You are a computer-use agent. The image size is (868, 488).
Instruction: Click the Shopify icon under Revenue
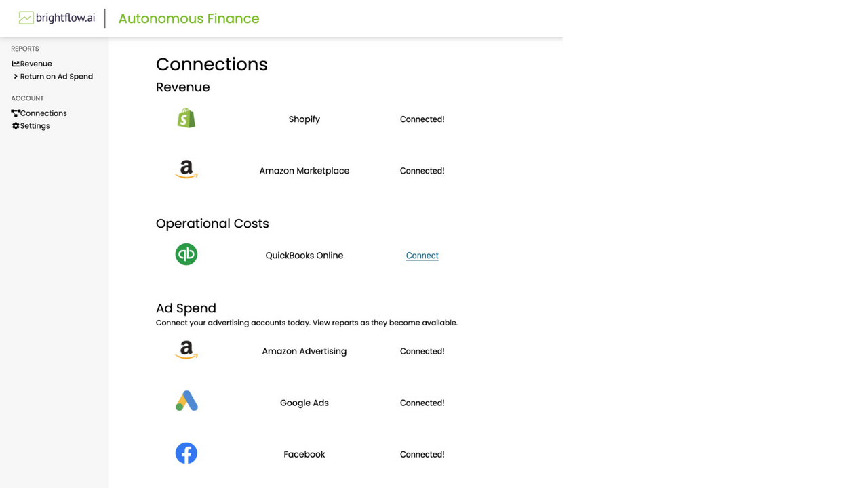pyautogui.click(x=186, y=117)
